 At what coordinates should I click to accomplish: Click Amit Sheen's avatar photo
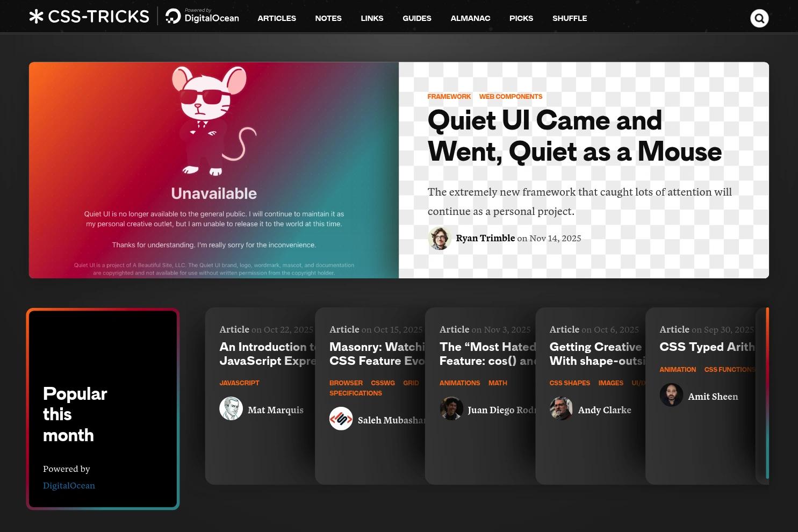(x=671, y=396)
